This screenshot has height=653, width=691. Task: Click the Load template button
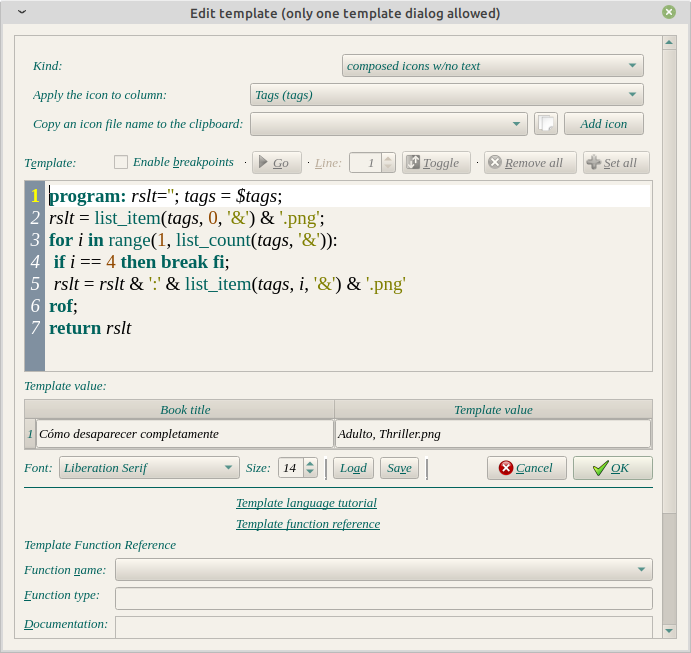[x=353, y=467]
